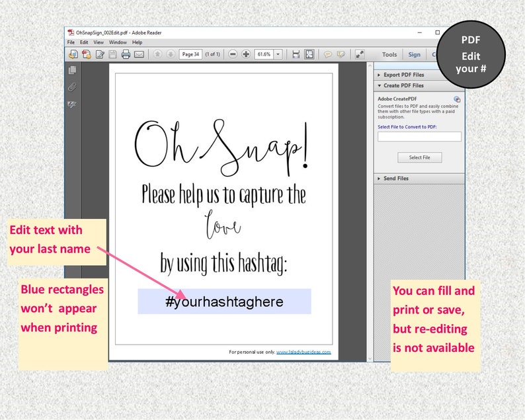Screen dimensions: 525x420
Task: Click the Adobe CreatePDF service icon
Action: pos(457,99)
